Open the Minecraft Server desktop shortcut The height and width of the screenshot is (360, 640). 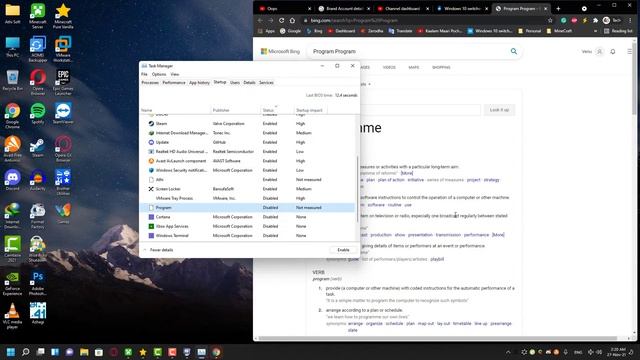tap(38, 16)
